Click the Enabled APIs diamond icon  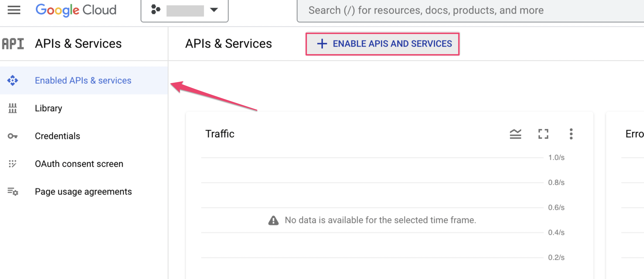13,80
